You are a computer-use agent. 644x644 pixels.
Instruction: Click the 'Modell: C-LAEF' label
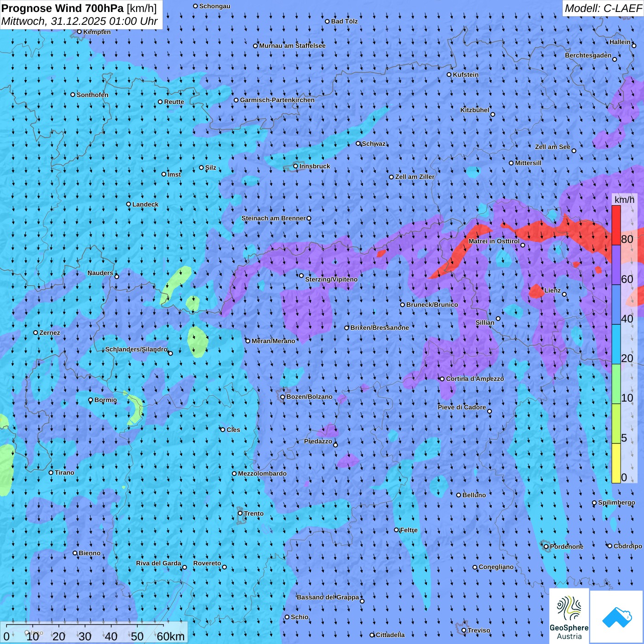(603, 8)
